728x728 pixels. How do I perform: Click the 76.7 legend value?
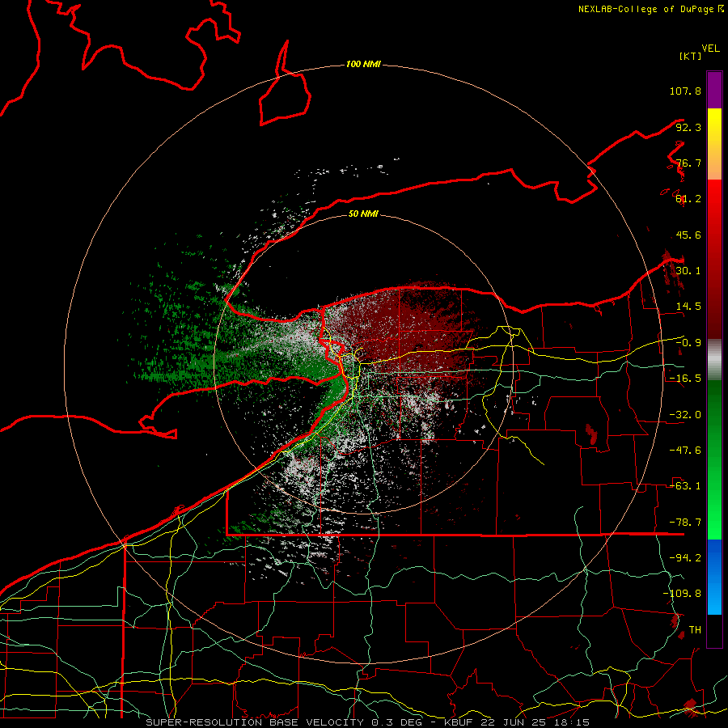click(688, 163)
